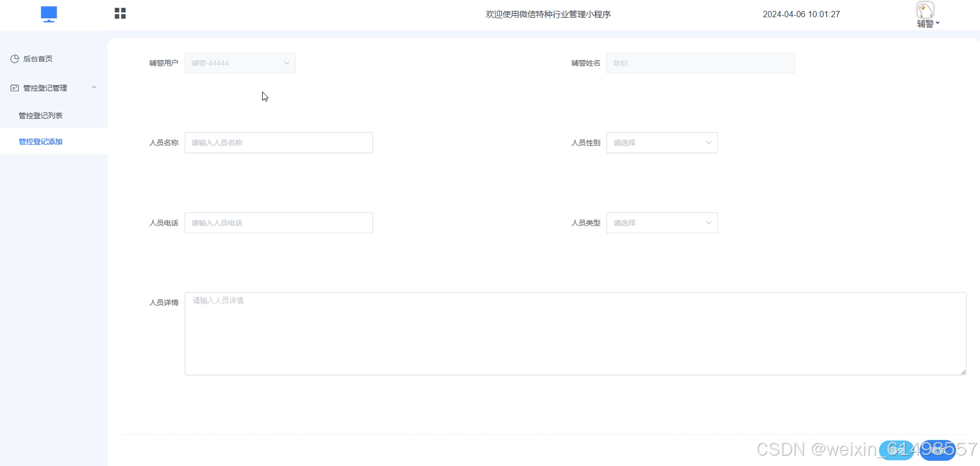Collapse the 管控登记管理 submenu chevron
980x466 pixels.
click(94, 87)
